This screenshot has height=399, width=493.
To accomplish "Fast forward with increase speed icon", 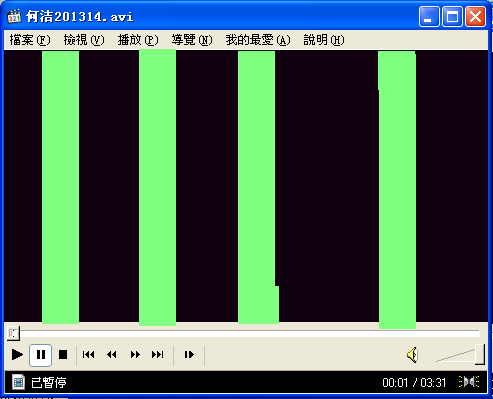I will tap(135, 355).
